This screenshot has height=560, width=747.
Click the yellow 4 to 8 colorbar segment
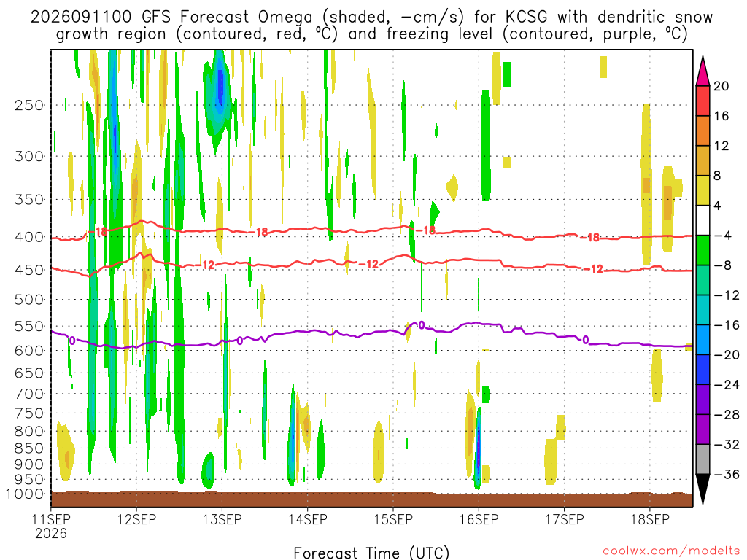[703, 190]
